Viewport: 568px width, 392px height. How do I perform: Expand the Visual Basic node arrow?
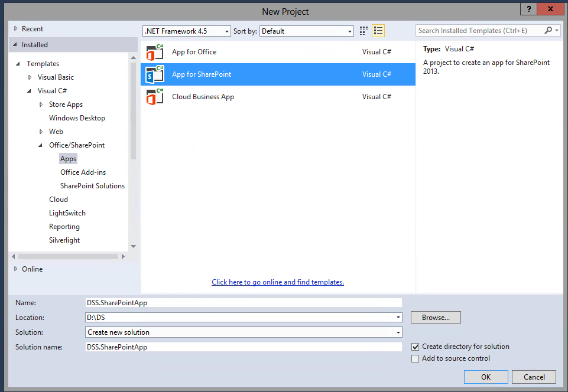pyautogui.click(x=30, y=77)
